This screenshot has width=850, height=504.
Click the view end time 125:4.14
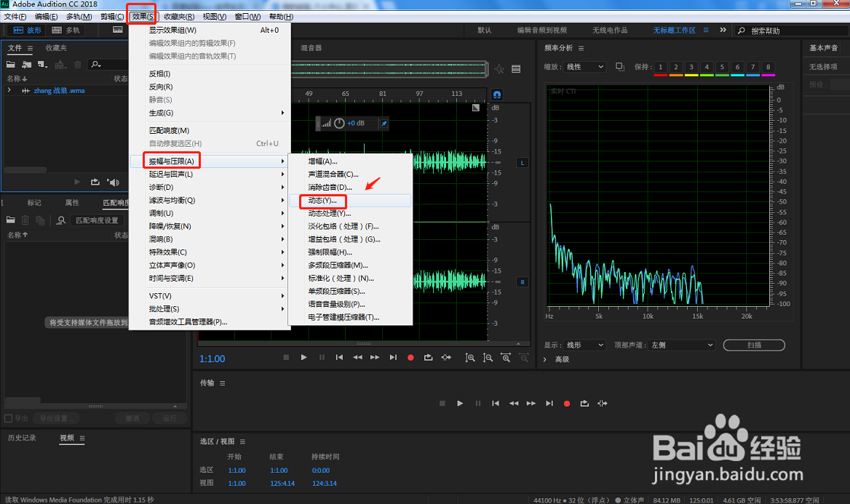[x=282, y=484]
